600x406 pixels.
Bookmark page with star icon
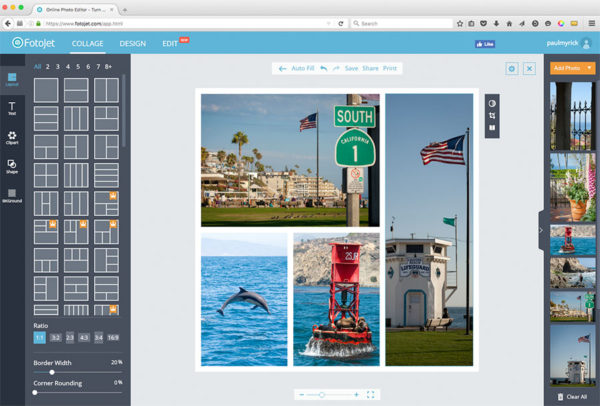tap(460, 23)
